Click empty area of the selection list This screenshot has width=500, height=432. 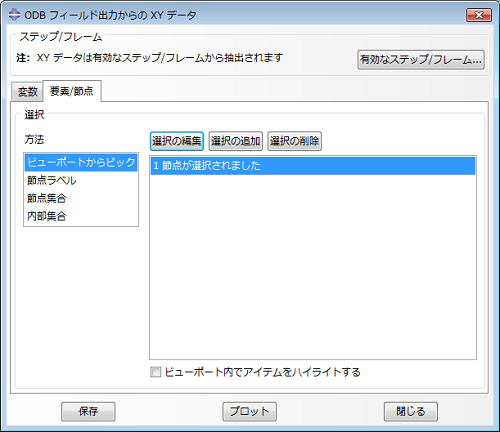[x=313, y=267]
